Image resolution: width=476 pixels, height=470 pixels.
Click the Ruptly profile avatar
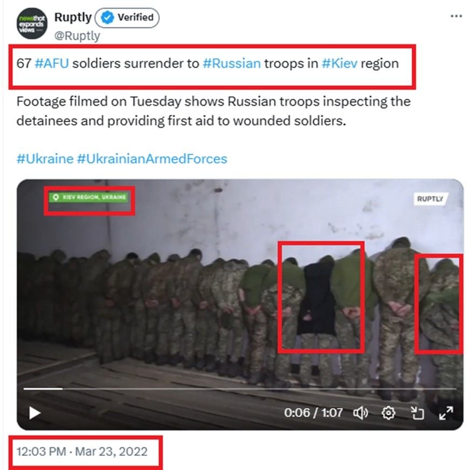[x=32, y=23]
